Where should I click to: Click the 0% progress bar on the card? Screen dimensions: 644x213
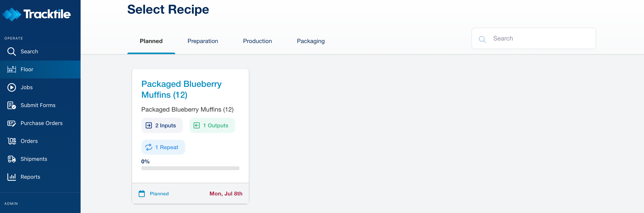point(190,168)
